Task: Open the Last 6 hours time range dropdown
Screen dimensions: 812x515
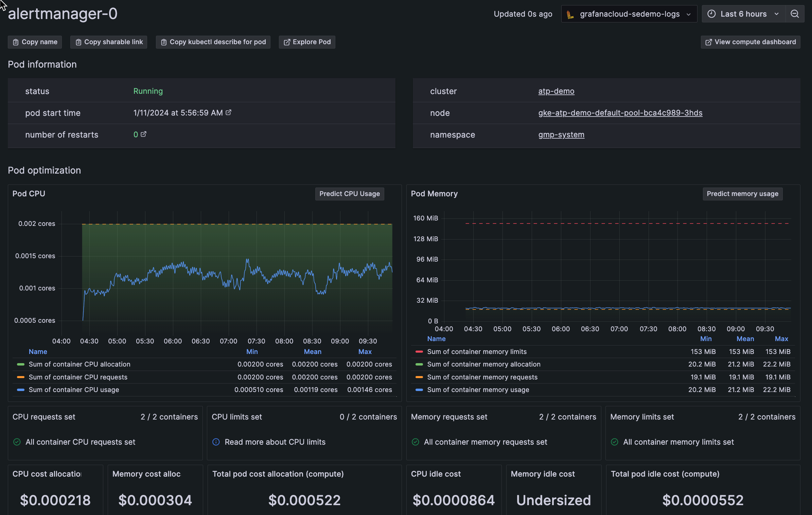Action: click(743, 14)
